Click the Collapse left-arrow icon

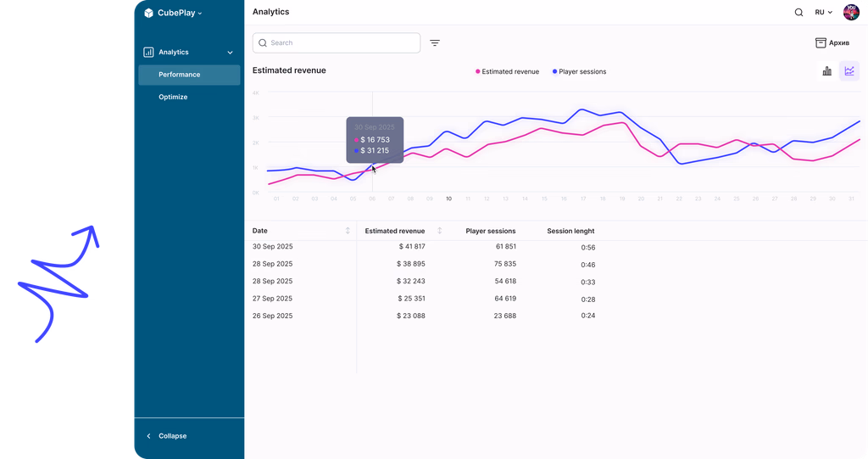point(148,436)
